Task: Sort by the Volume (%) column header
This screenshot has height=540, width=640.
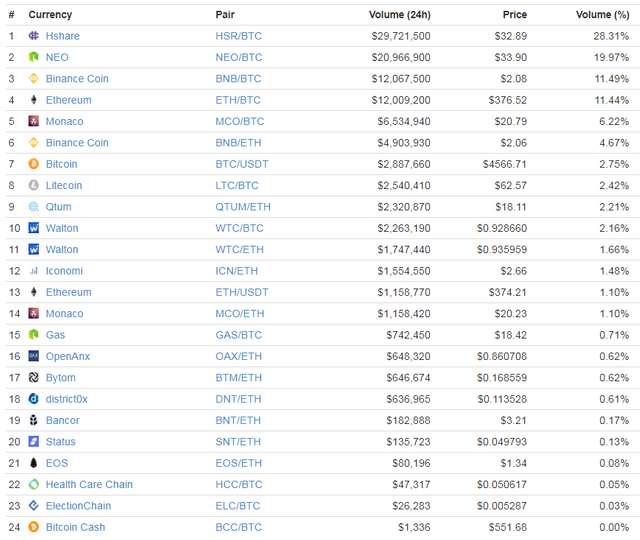Action: tap(602, 15)
